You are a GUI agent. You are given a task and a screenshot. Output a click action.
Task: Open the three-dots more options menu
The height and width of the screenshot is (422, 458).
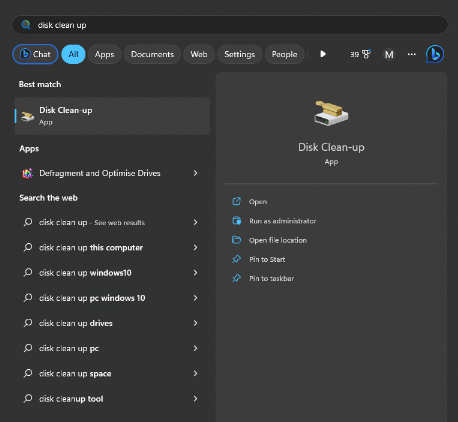[412, 54]
